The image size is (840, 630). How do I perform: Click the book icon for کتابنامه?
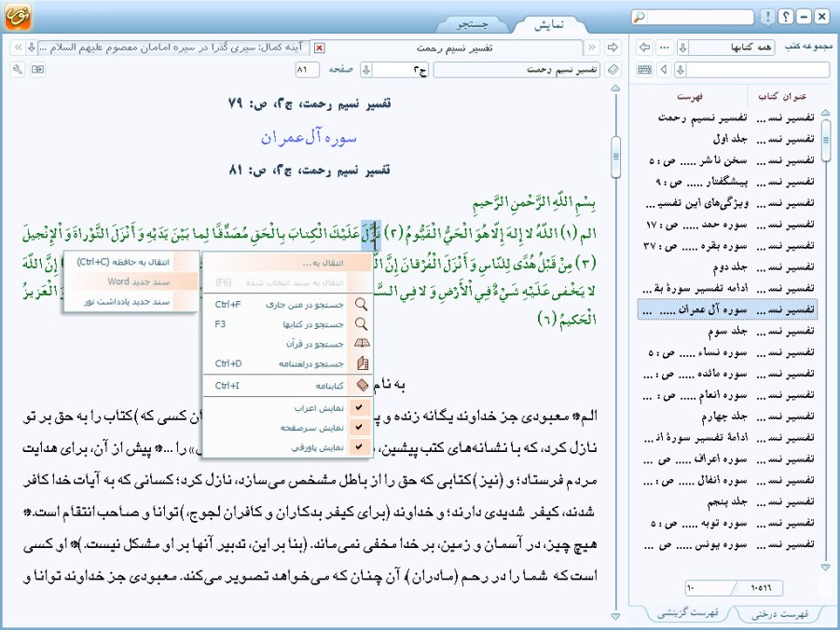point(362,385)
